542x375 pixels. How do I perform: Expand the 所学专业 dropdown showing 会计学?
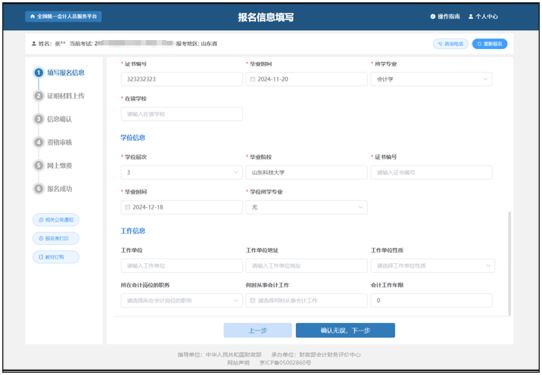coord(431,79)
